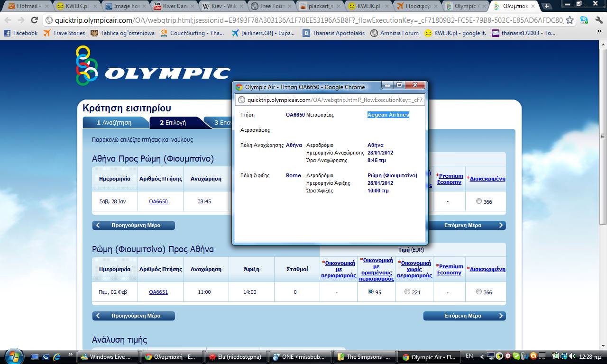Click the Olympic rings logo
Image resolution: width=607 pixels, height=364 pixels.
coord(86,65)
